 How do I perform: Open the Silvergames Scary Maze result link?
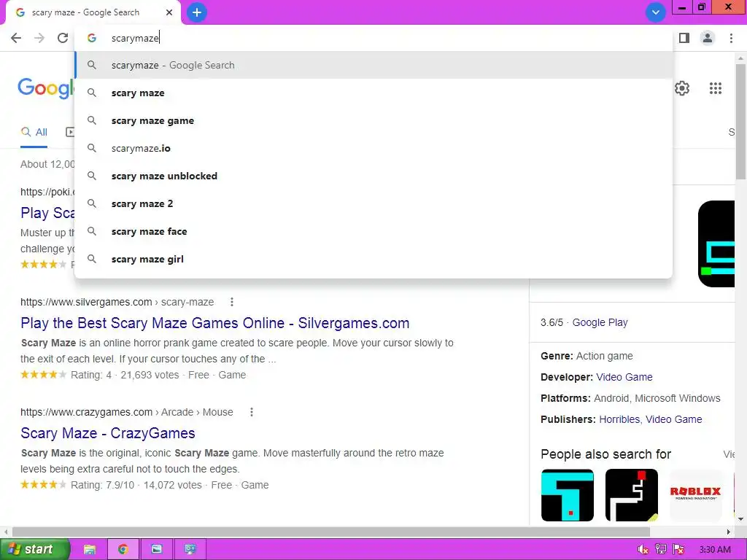click(x=215, y=323)
